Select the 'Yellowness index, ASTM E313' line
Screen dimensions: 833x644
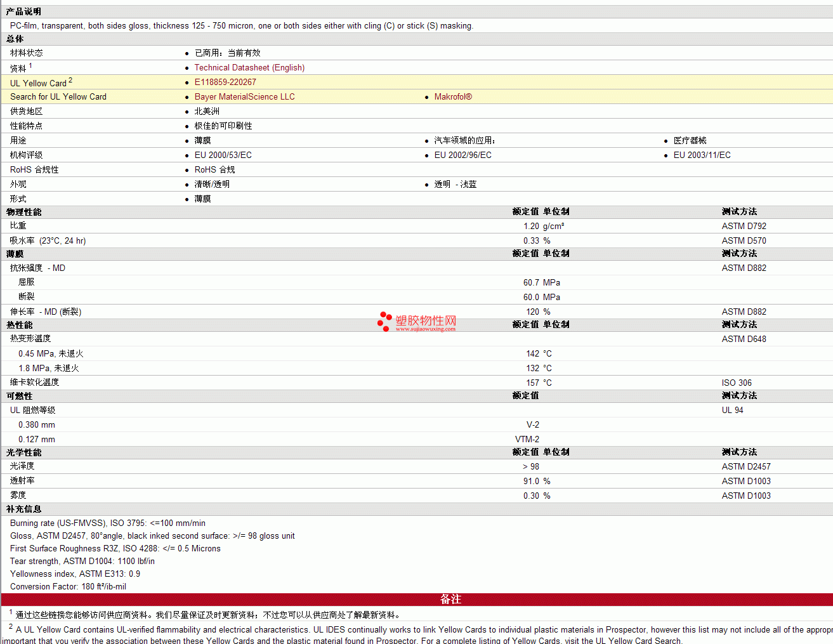point(75,574)
